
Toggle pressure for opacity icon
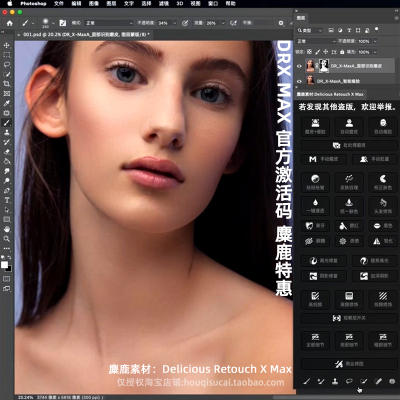185,23
